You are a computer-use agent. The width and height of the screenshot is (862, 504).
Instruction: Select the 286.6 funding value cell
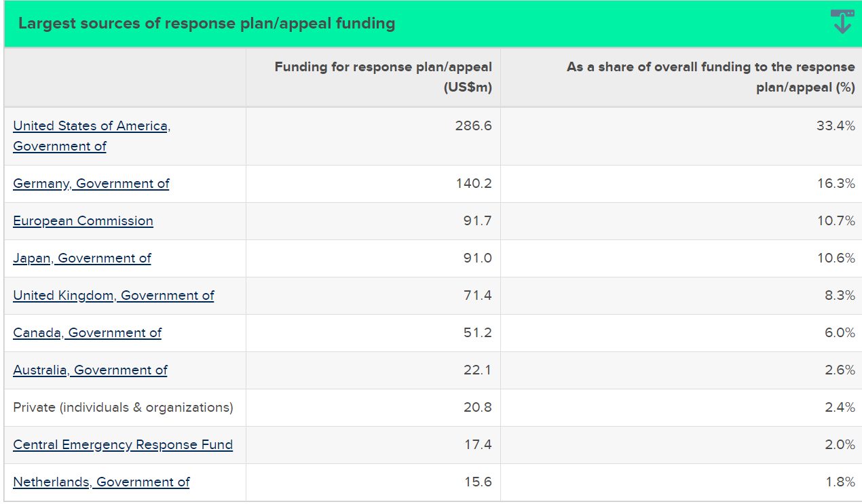(473, 126)
